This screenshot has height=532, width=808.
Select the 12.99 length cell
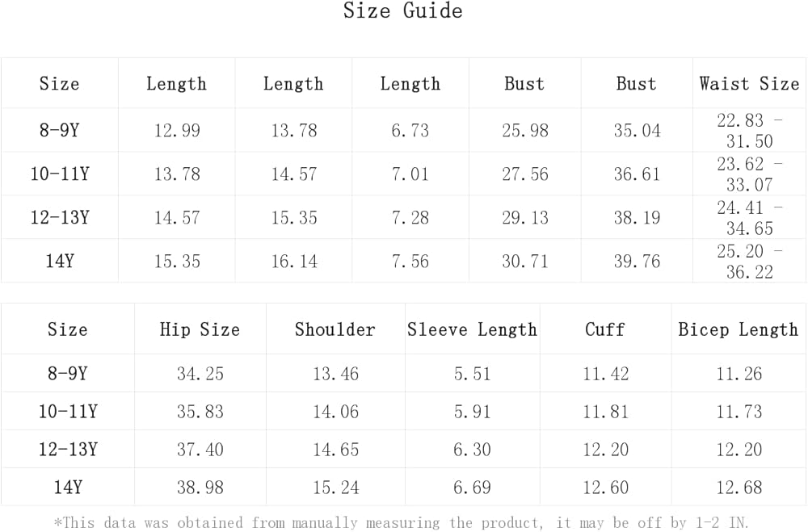coord(177,131)
